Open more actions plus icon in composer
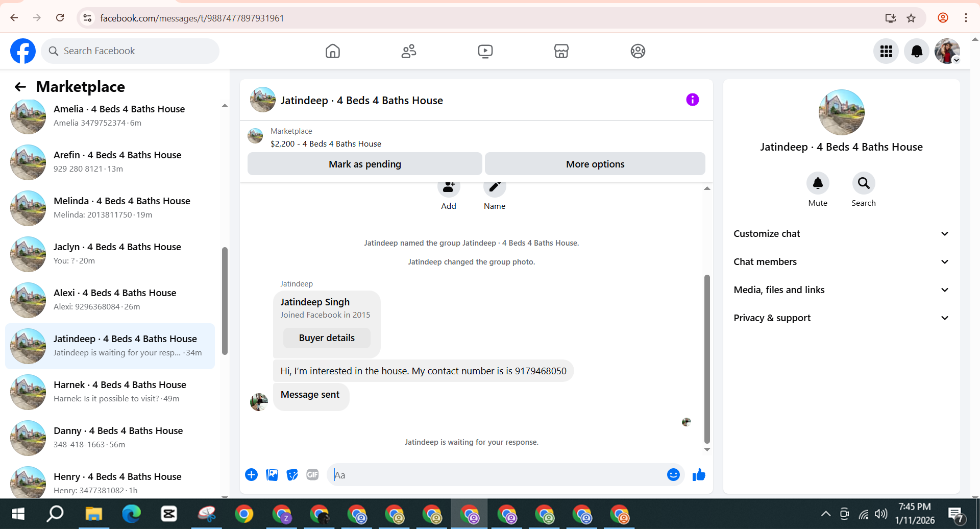The image size is (980, 529). 252,475
